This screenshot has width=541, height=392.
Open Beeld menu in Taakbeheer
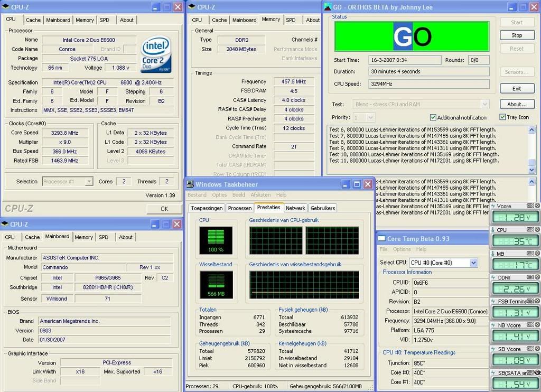coord(239,194)
